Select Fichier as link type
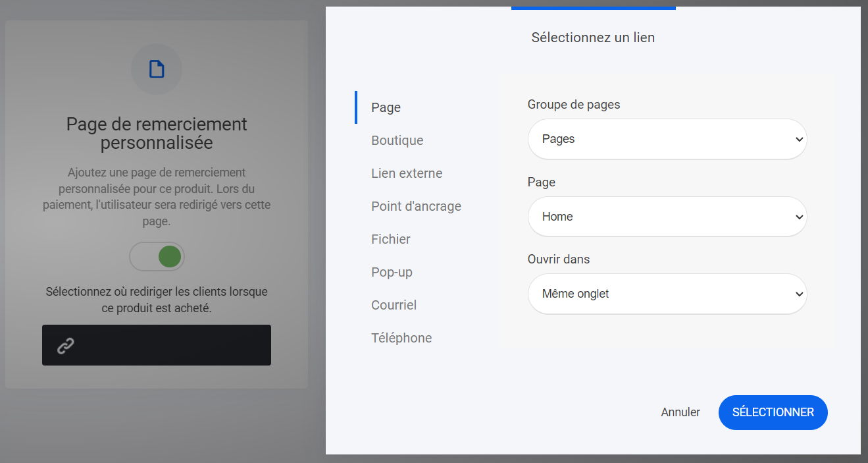 click(390, 239)
